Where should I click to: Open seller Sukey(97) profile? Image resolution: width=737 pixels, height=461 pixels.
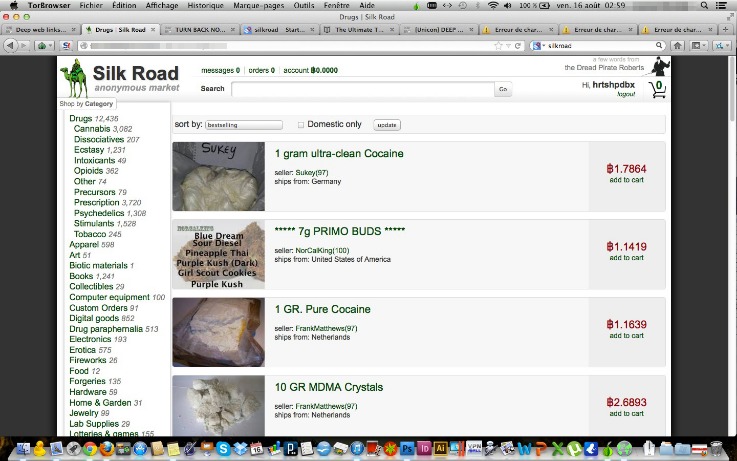click(312, 172)
